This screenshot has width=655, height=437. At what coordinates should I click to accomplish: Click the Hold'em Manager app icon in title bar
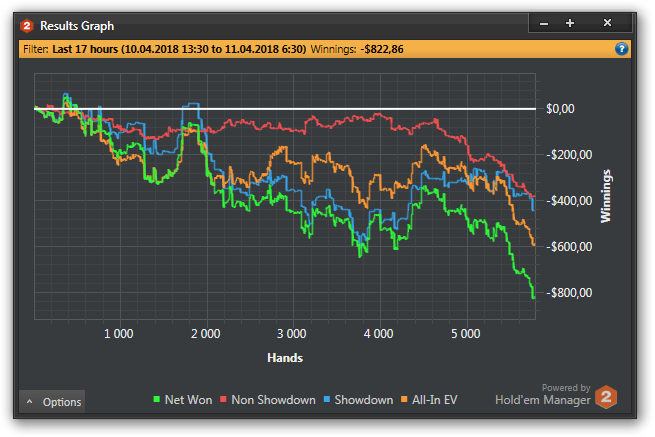pyautogui.click(x=27, y=26)
